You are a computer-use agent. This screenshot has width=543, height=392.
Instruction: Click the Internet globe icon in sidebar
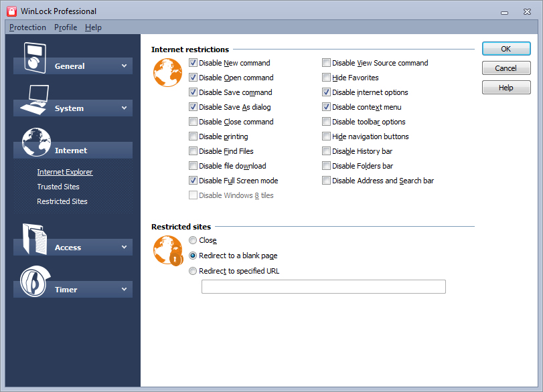[x=36, y=142]
